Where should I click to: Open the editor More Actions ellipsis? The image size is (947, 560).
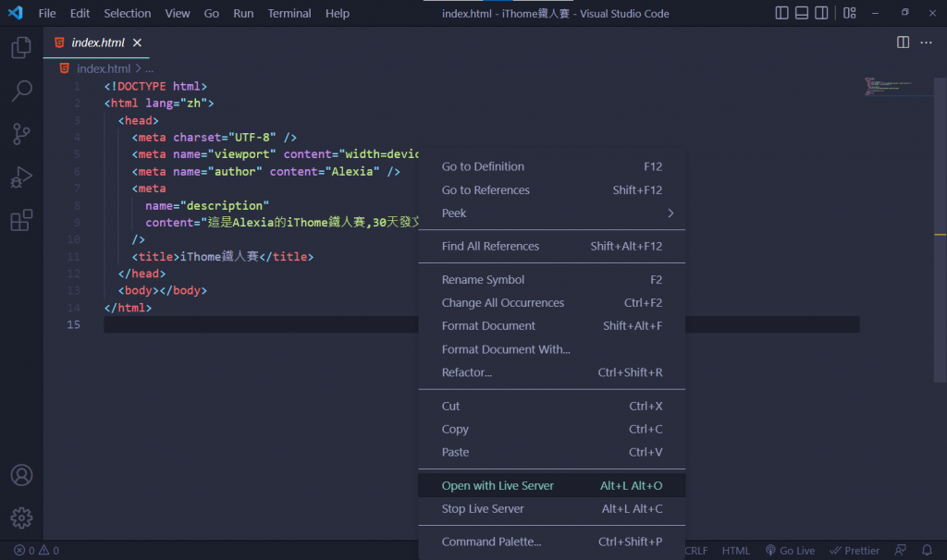[926, 43]
